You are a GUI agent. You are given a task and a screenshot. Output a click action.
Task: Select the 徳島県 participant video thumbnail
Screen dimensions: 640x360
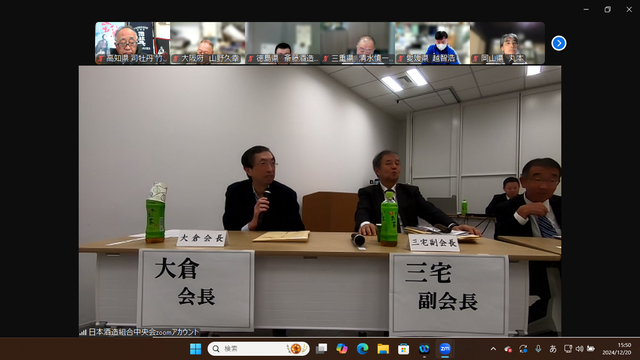pos(282,43)
